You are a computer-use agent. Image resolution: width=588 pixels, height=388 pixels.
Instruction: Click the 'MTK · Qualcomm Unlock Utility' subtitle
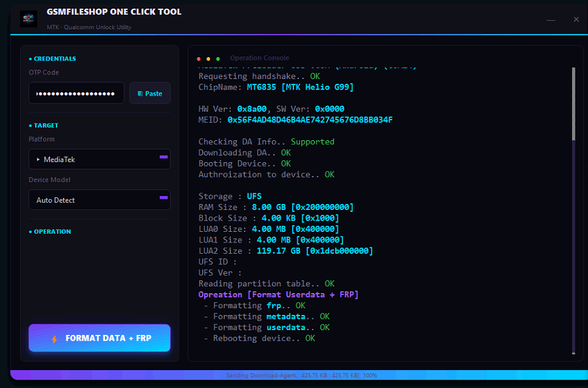pyautogui.click(x=89, y=27)
